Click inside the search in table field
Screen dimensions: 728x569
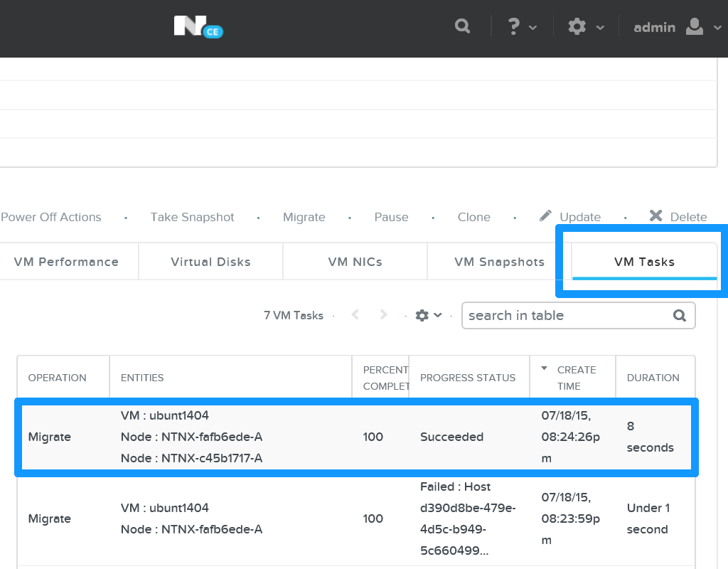point(562,315)
